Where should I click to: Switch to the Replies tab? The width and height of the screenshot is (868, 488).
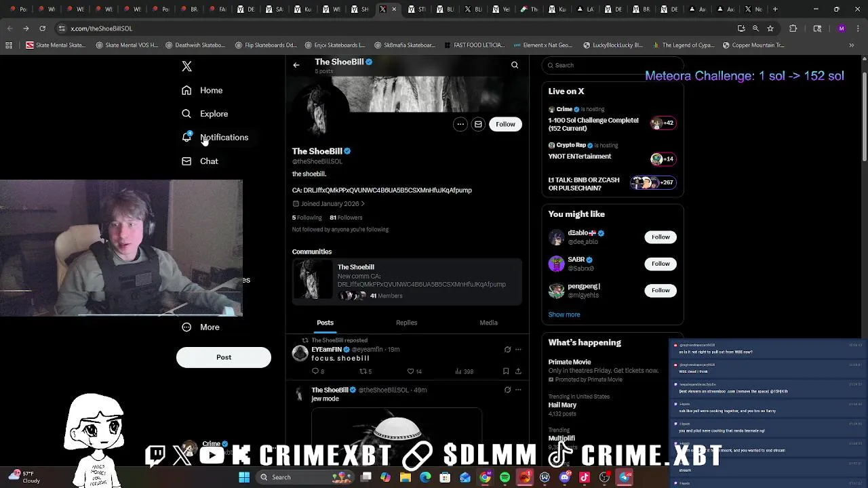(406, 323)
